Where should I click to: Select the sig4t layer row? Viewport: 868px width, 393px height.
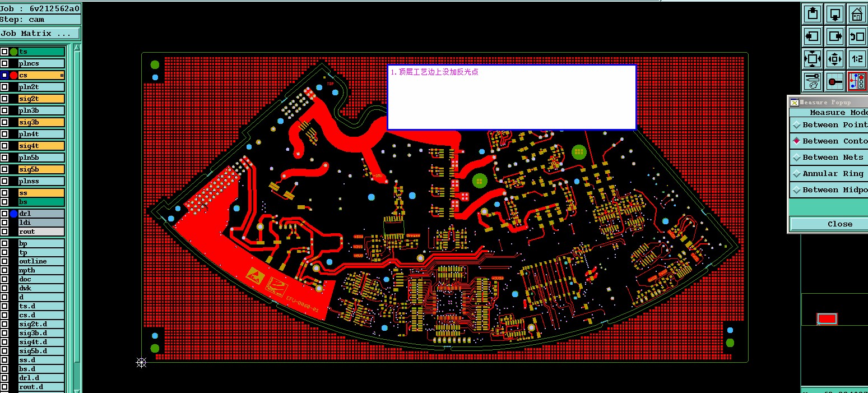pyautogui.click(x=41, y=146)
